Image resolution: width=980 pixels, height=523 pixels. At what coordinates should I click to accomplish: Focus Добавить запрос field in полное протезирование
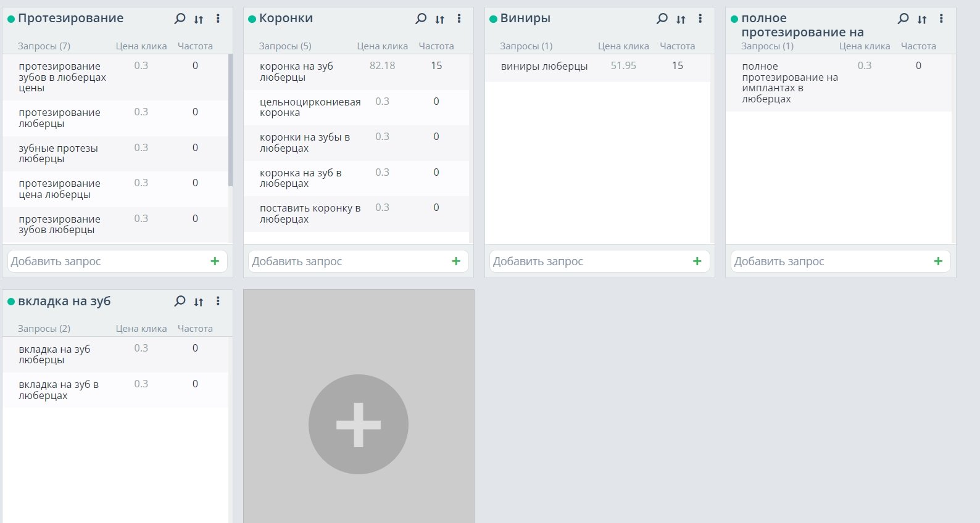pyautogui.click(x=841, y=261)
